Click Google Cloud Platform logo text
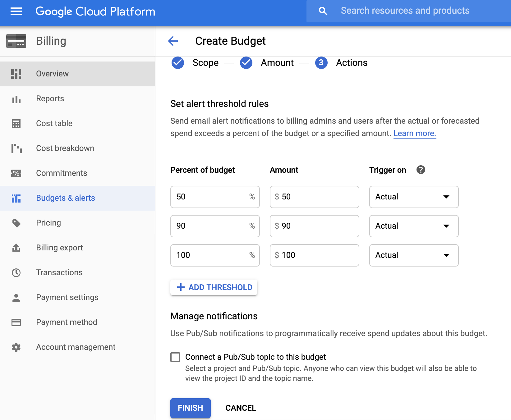Screen dimensions: 511x420 click(95, 11)
